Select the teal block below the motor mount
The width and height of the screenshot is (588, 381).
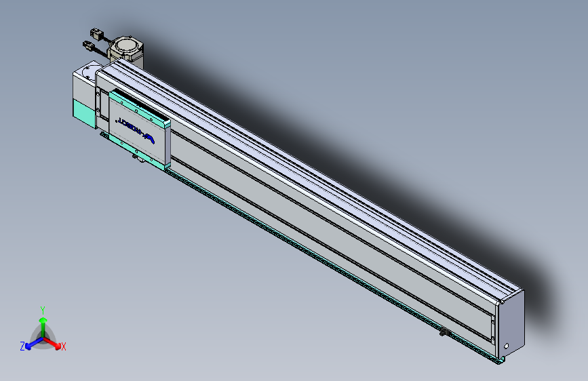click(x=84, y=112)
